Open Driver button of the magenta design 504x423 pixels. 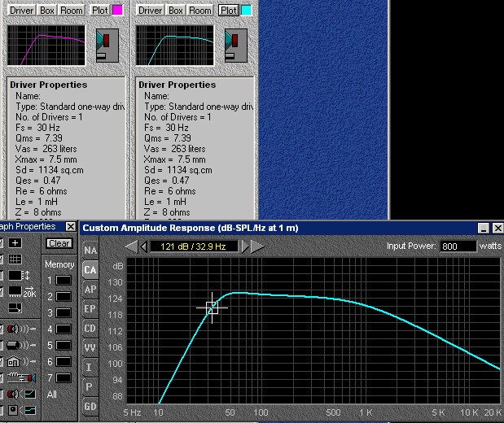click(21, 11)
